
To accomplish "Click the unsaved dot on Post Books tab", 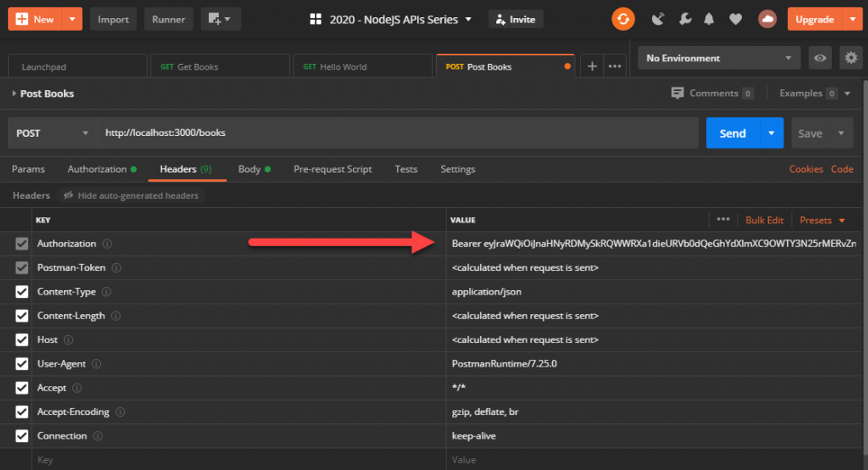I will point(567,66).
